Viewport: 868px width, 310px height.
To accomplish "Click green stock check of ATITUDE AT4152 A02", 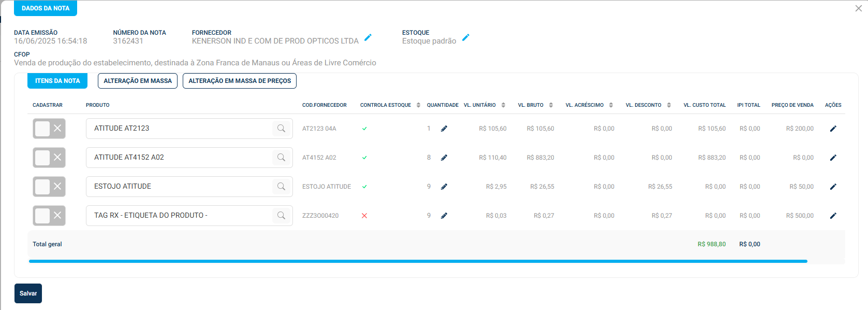I will 364,158.
